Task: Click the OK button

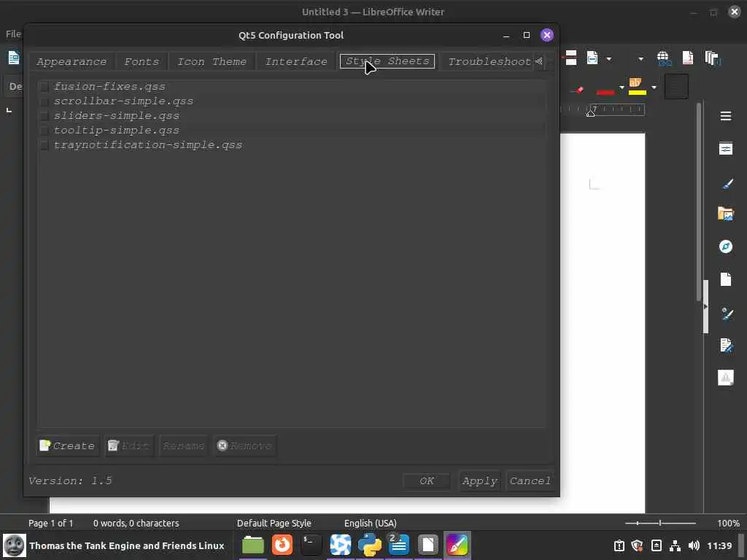Action: pyautogui.click(x=426, y=481)
